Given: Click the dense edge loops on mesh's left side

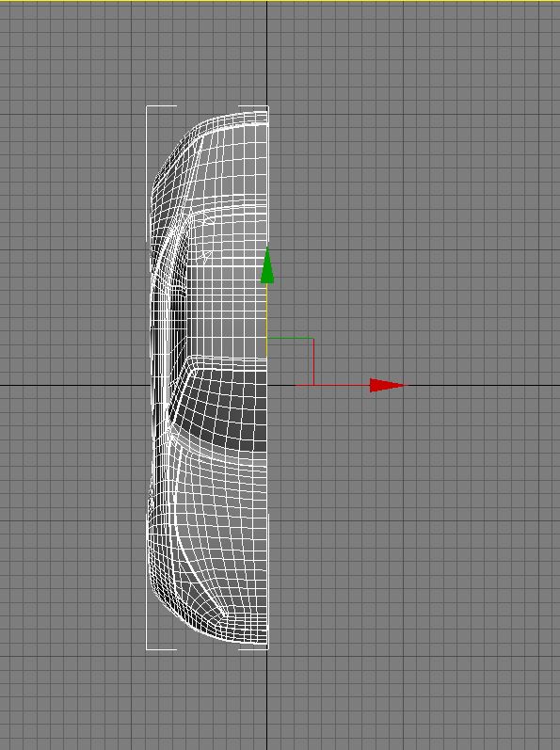Looking at the screenshot, I should pos(165,335).
